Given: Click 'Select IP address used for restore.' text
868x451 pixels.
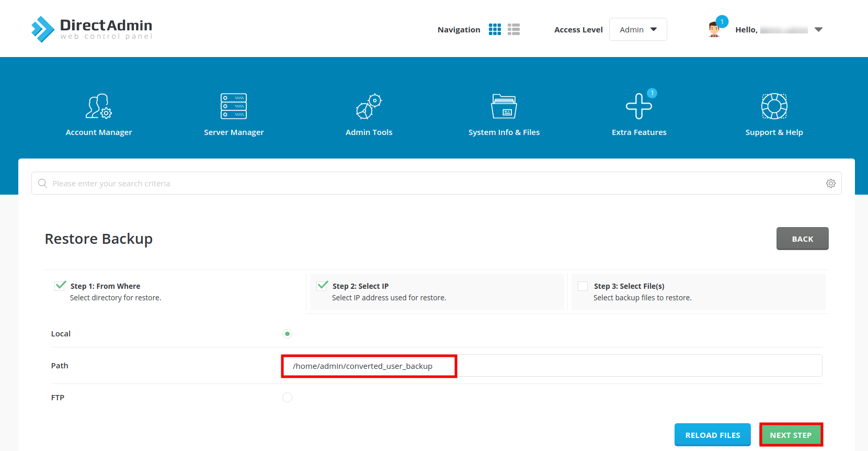Looking at the screenshot, I should coord(389,298).
